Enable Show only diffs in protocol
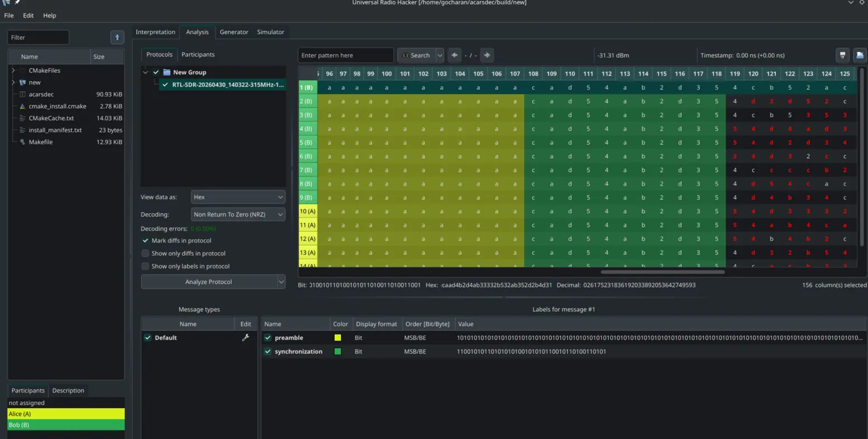The width and height of the screenshot is (868, 439). [146, 254]
